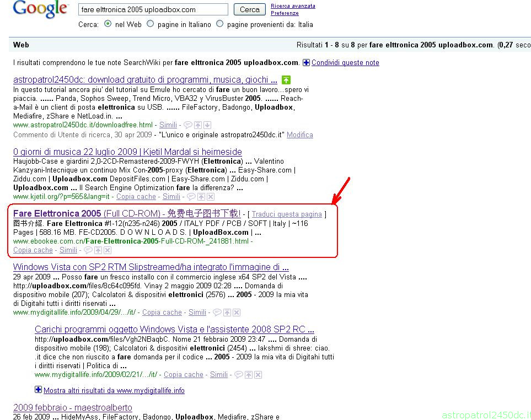Open comment bubble icon for astropatrol2450dc result
Viewport: 531px width, 420px height.
188,125
